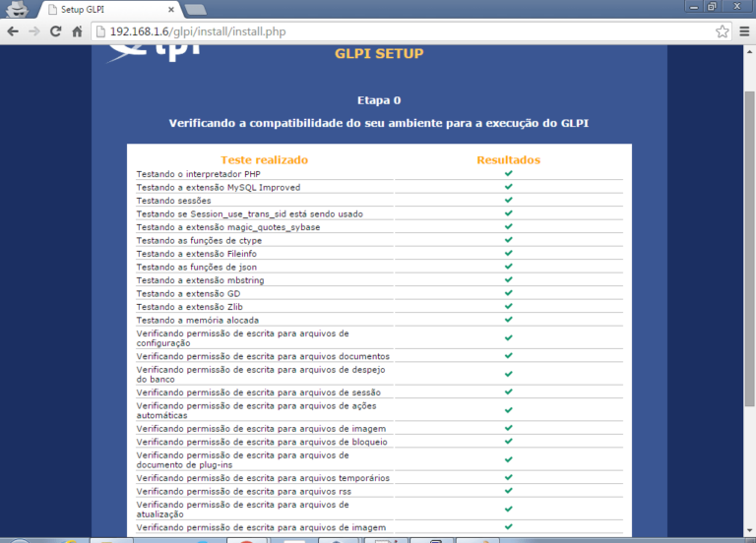This screenshot has width=756, height=543.
Task: Click the green check for 'Testando sessões'
Action: point(509,200)
